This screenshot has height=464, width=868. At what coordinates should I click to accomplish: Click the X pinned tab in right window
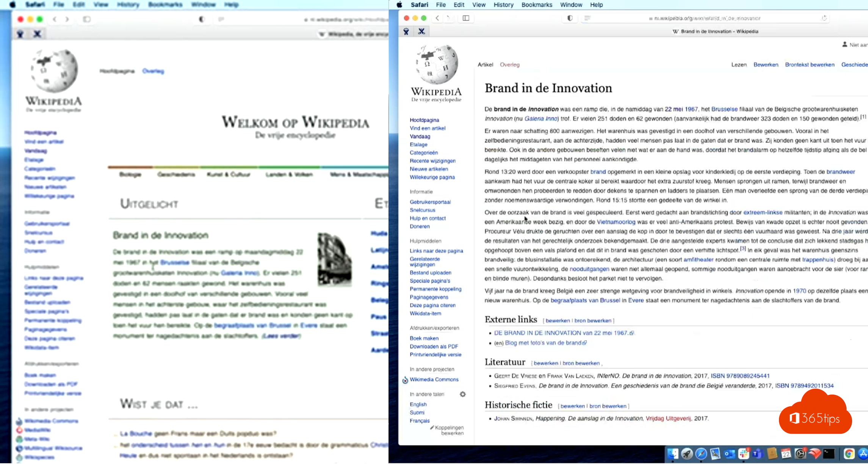click(421, 31)
